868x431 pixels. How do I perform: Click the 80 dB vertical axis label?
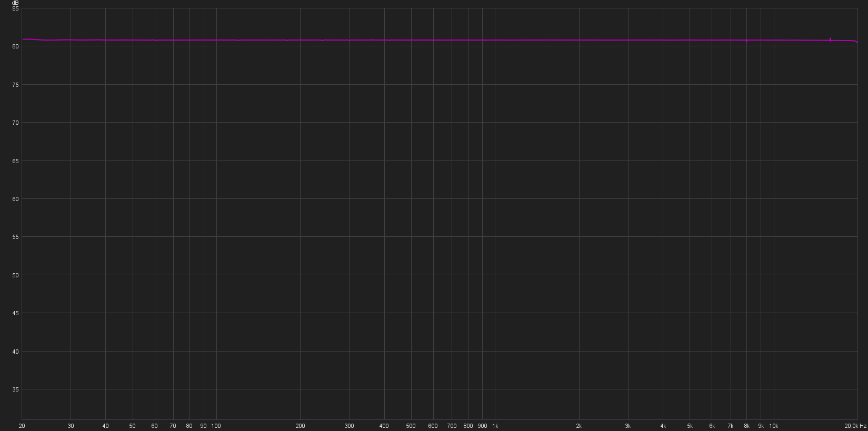(x=15, y=46)
